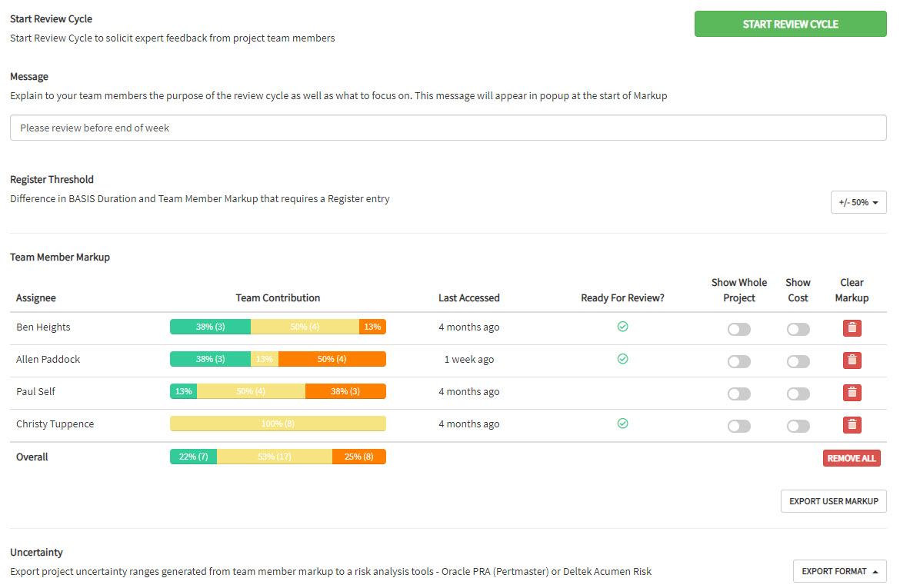Remove Christy Tuppence's markup with trash icon
This screenshot has height=588, width=900.
click(x=852, y=424)
